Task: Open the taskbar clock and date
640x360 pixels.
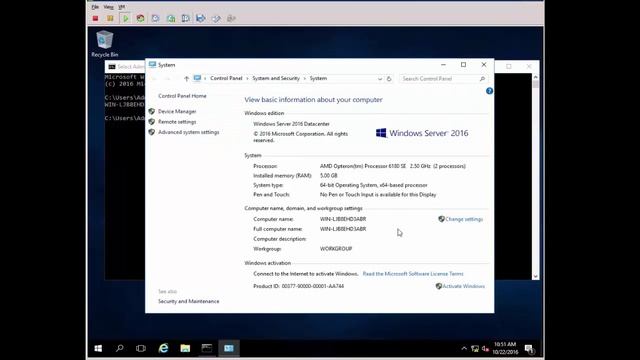Action: [x=505, y=348]
